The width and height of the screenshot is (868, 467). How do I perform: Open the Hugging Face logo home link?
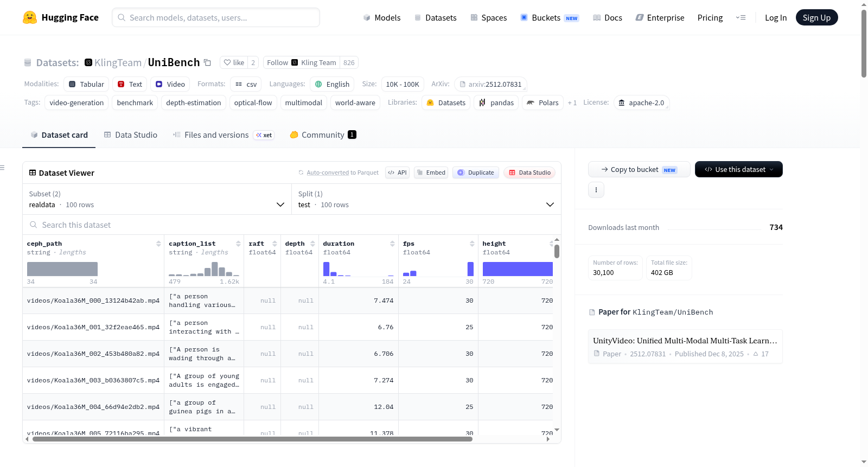pyautogui.click(x=61, y=17)
